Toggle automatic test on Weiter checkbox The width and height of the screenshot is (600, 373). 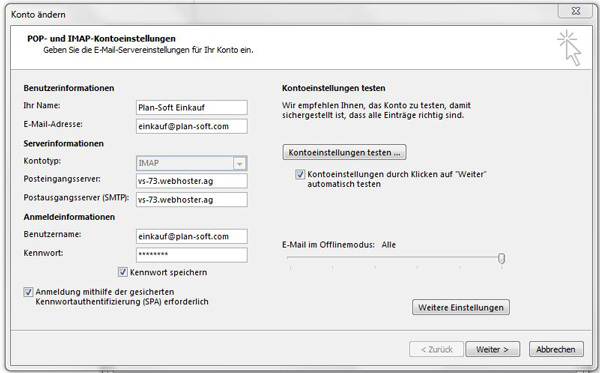point(300,174)
